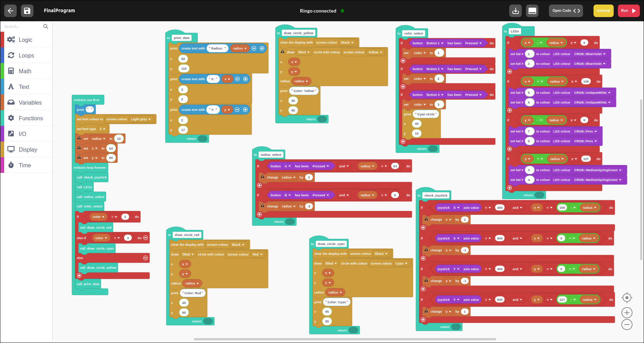Image resolution: width=644 pixels, height=343 pixels.
Task: Click the value 24 in radius_select
Action: pos(395,166)
